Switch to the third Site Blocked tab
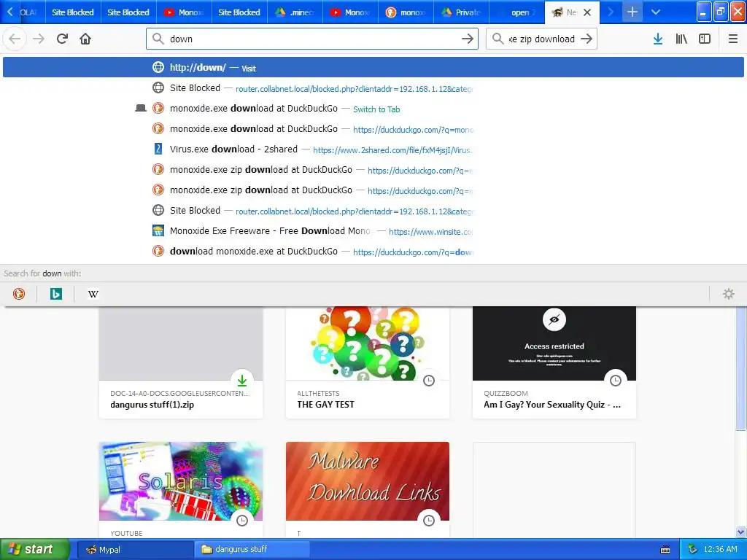The image size is (747, 560). [x=239, y=12]
